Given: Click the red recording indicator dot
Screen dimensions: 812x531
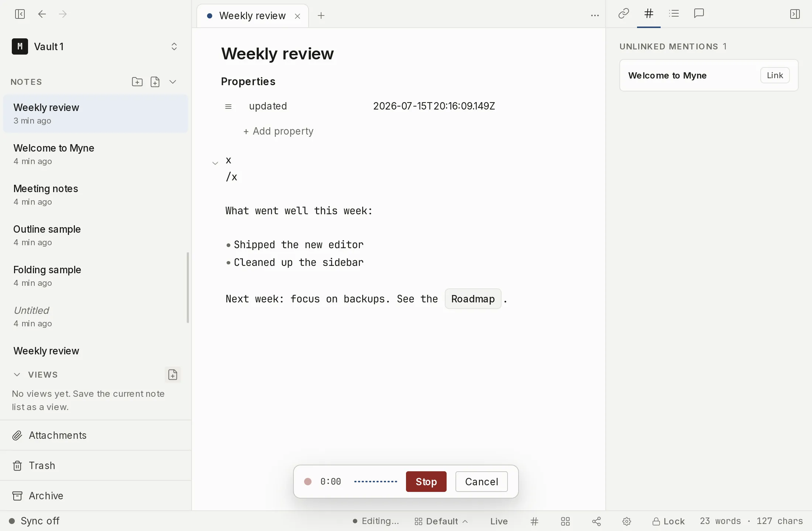Looking at the screenshot, I should 308,482.
